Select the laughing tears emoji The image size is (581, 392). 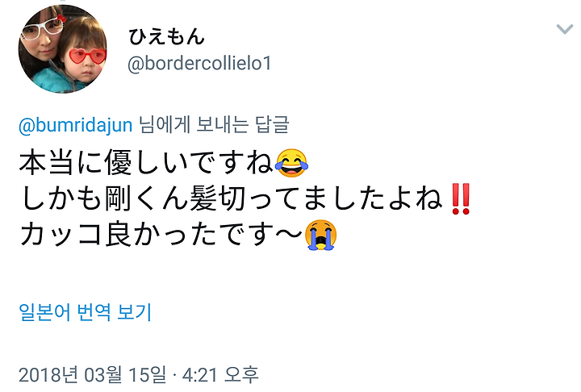pos(291,163)
